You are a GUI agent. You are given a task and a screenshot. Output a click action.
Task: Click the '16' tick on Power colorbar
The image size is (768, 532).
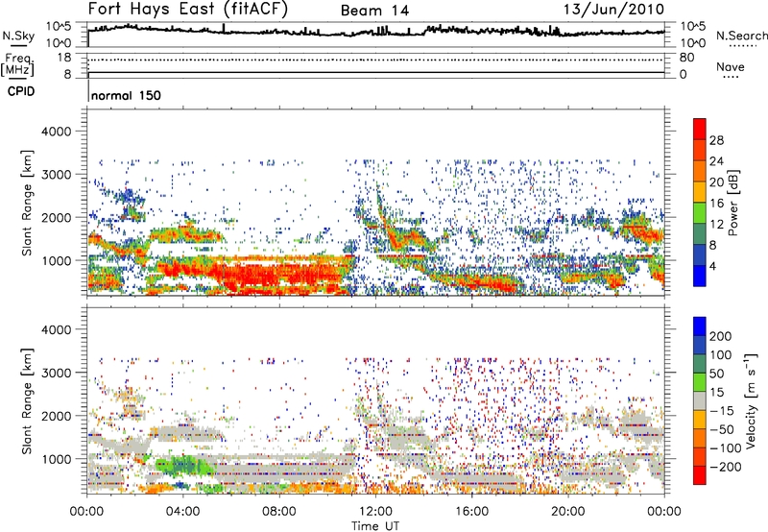(716, 204)
